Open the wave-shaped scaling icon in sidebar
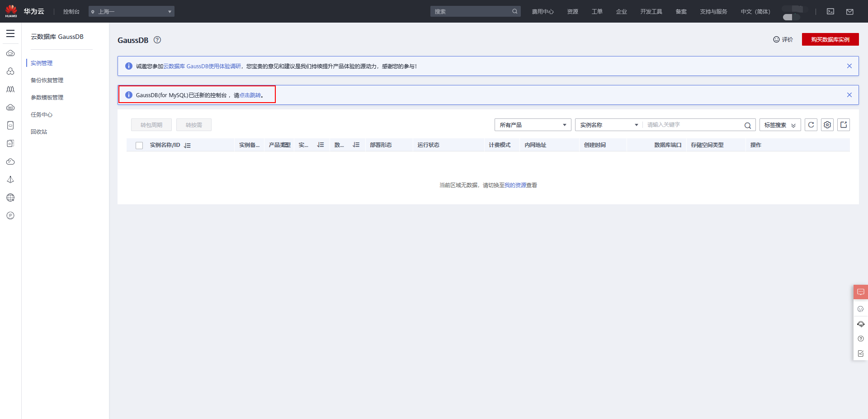 point(10,89)
